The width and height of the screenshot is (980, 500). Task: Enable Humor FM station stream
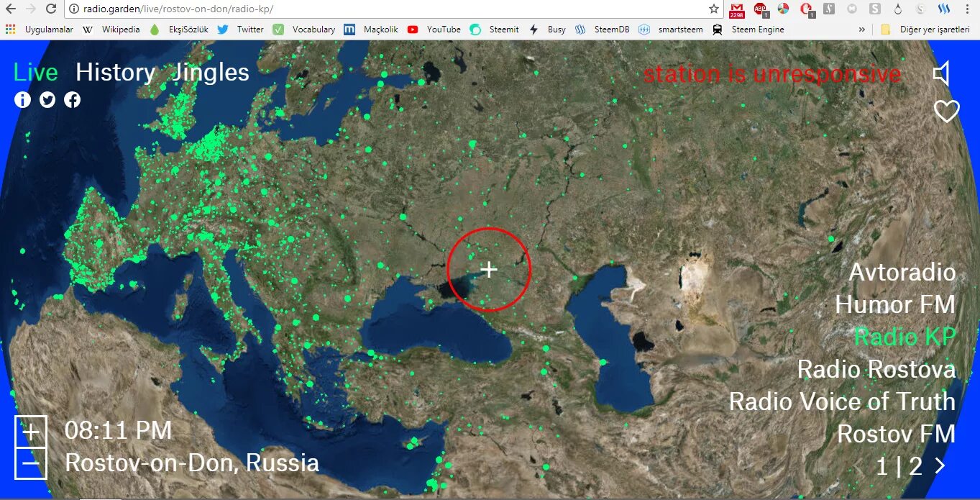[x=896, y=304]
